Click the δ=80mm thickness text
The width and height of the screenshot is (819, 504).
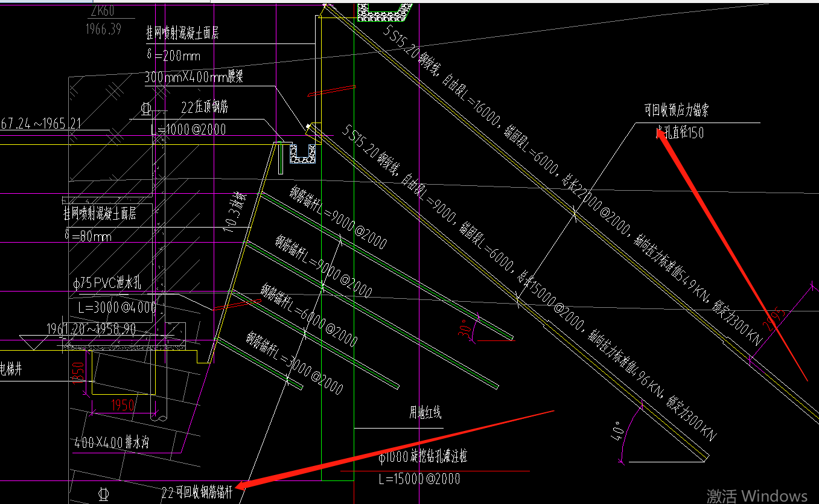(88, 236)
